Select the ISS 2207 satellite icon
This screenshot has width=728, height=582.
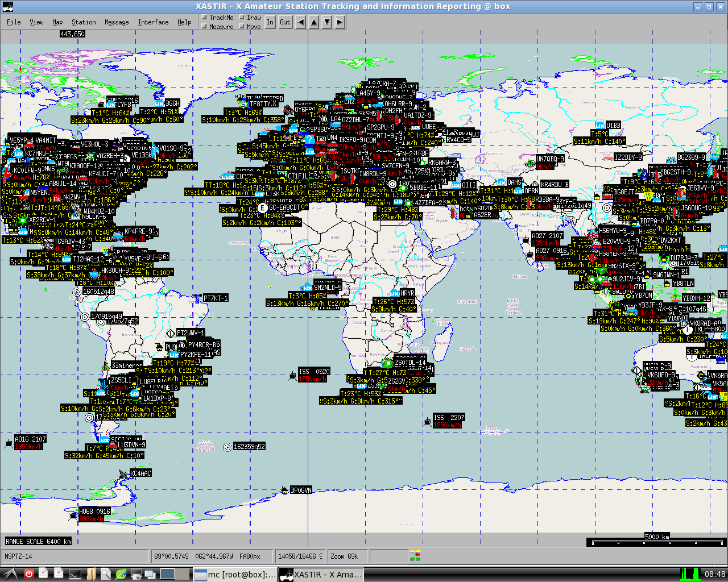427,421
